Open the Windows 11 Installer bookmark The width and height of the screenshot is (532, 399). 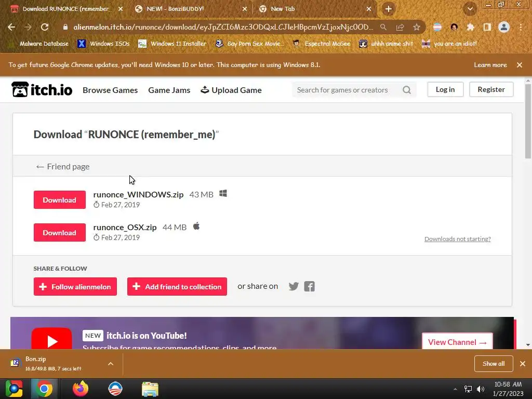click(x=172, y=44)
